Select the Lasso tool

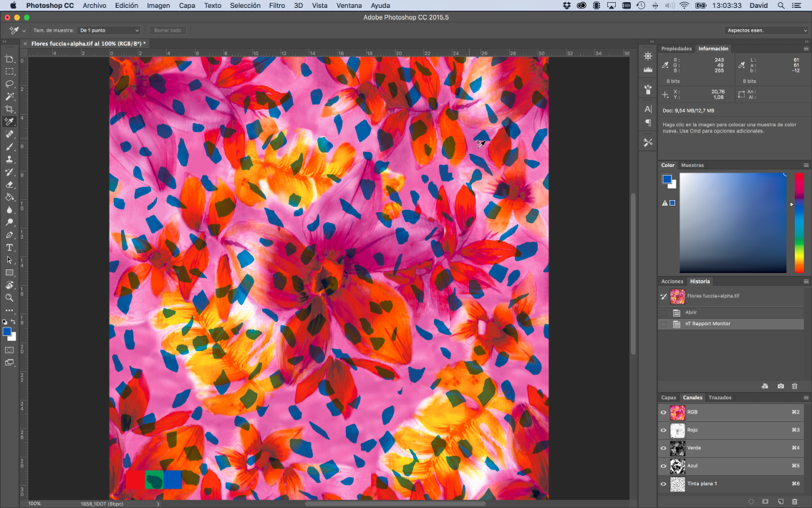pos(10,83)
